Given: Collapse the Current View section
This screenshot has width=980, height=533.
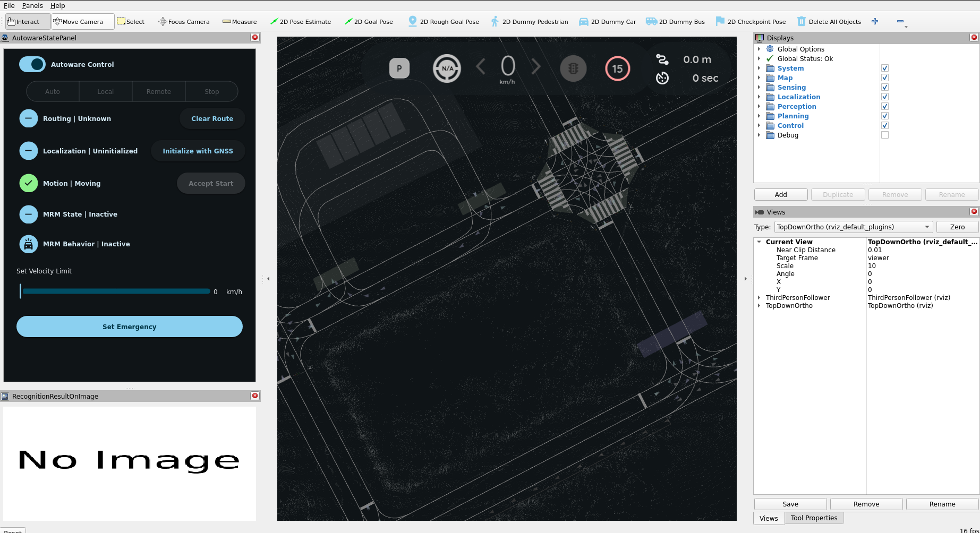Looking at the screenshot, I should [759, 242].
